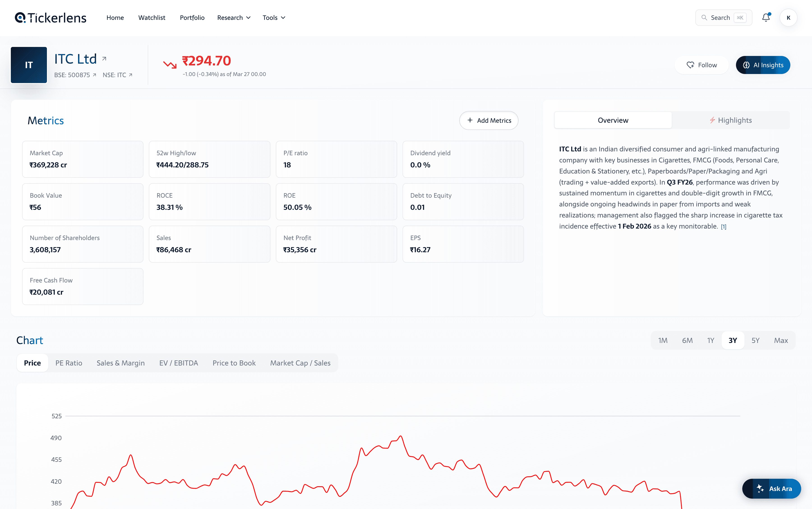Viewport: 812px width, 509px height.
Task: Click Add Metrics button
Action: point(489,120)
